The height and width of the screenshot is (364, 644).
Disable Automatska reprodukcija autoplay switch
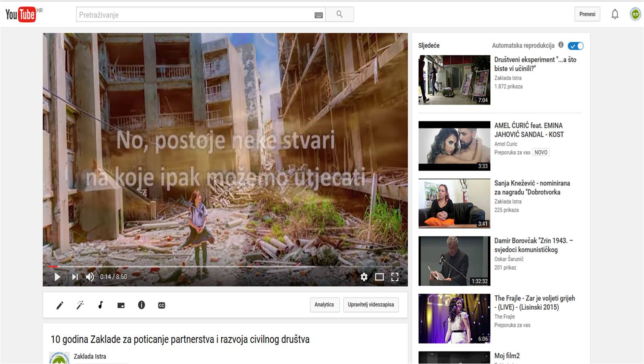coord(575,46)
